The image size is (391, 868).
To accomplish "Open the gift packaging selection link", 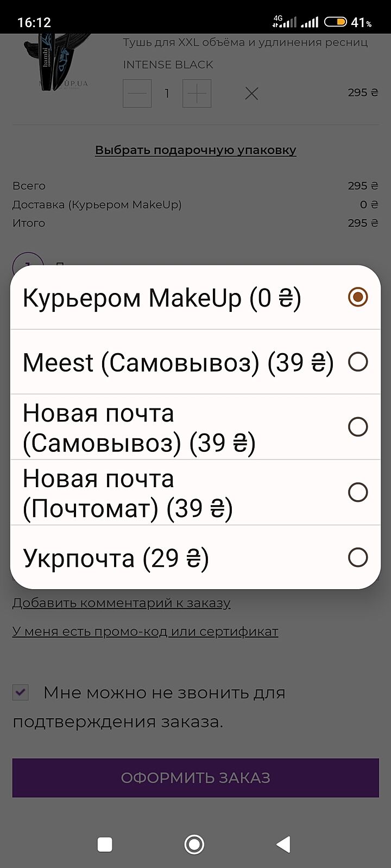I will (x=195, y=150).
